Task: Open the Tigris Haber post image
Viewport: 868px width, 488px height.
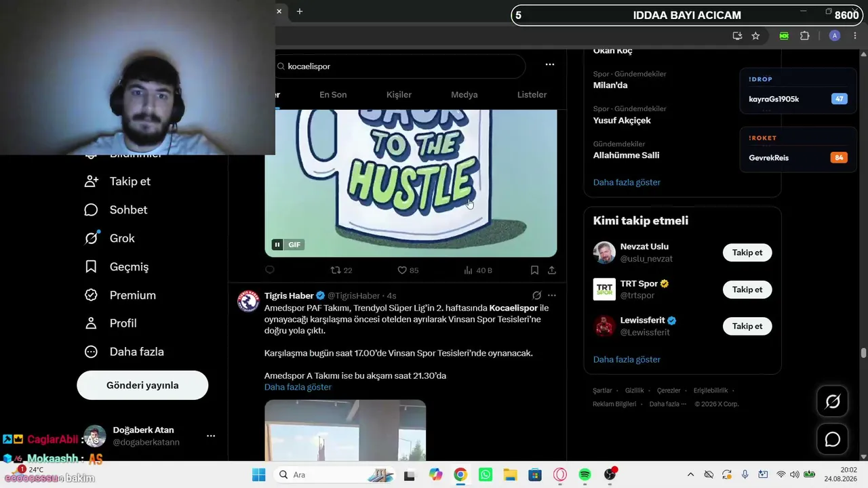Action: click(345, 430)
